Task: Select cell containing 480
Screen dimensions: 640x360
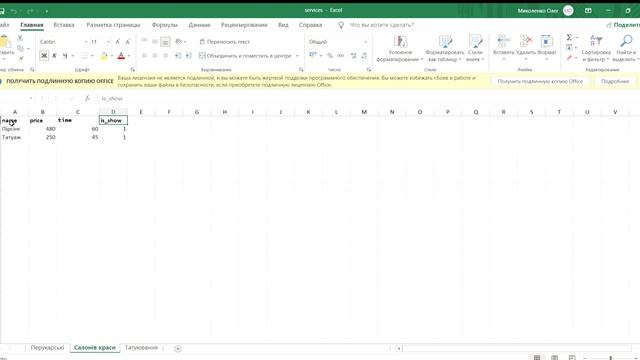Action: 42,129
